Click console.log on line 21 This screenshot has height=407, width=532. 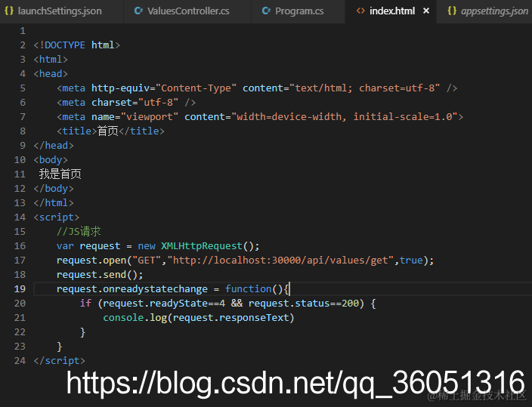pos(135,318)
